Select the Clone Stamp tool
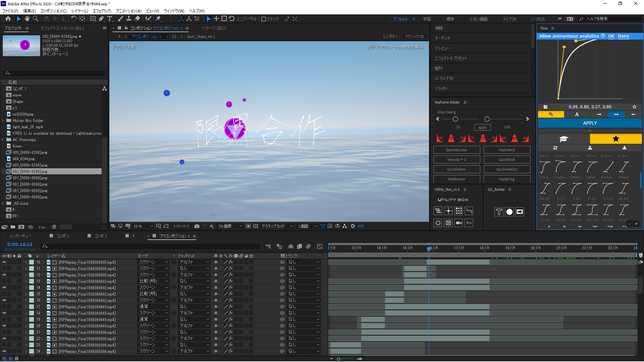 [x=129, y=19]
